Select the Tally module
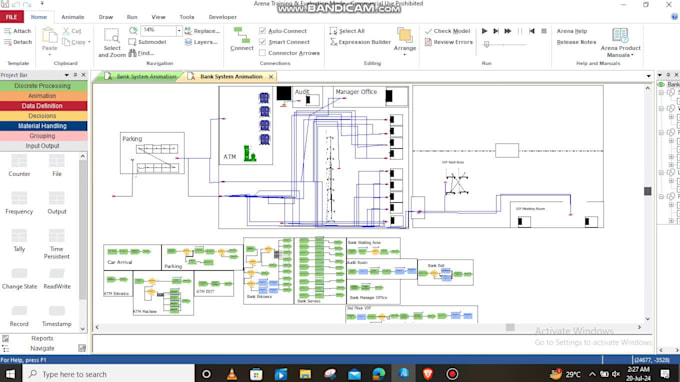The height and width of the screenshot is (382, 680). click(19, 241)
